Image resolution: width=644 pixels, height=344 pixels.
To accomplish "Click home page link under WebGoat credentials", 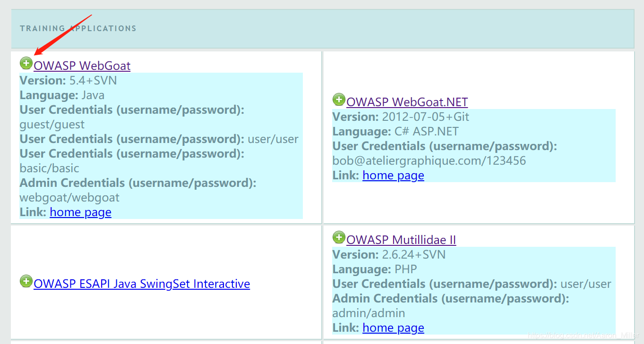I will (x=80, y=212).
